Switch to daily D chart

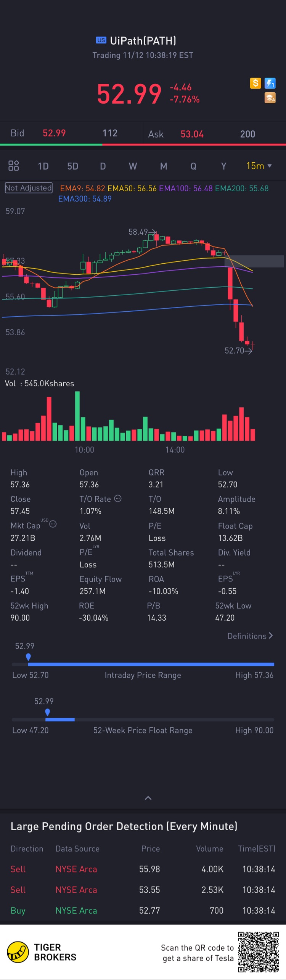pyautogui.click(x=103, y=166)
